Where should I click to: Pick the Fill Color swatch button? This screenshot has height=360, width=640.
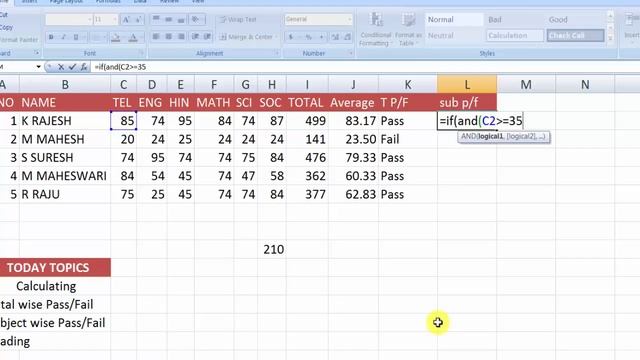116,37
